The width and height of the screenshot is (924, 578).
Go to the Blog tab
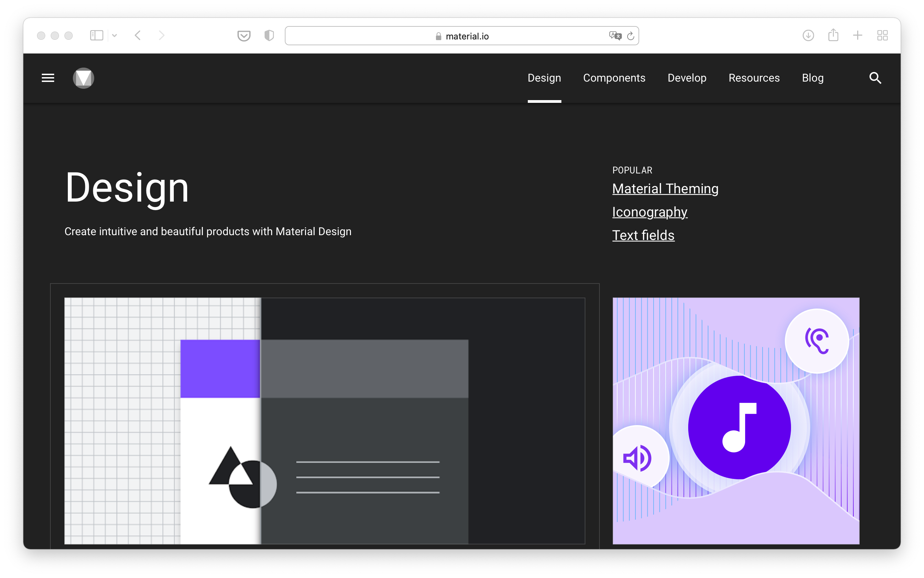point(812,78)
